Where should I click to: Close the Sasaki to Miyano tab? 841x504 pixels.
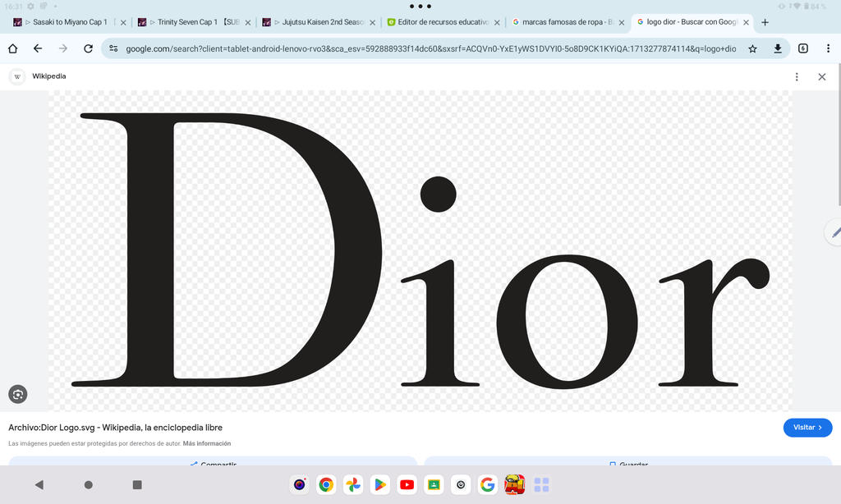pyautogui.click(x=123, y=22)
